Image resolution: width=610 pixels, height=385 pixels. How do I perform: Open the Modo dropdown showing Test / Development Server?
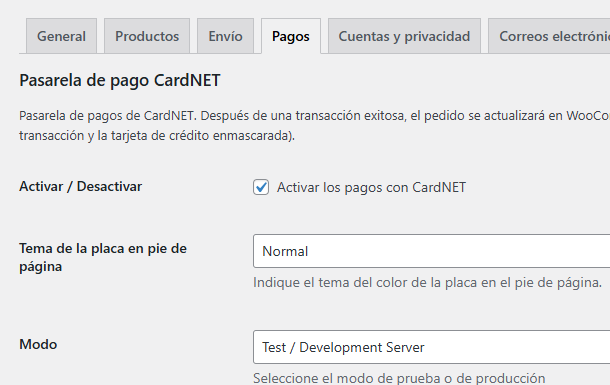point(431,347)
